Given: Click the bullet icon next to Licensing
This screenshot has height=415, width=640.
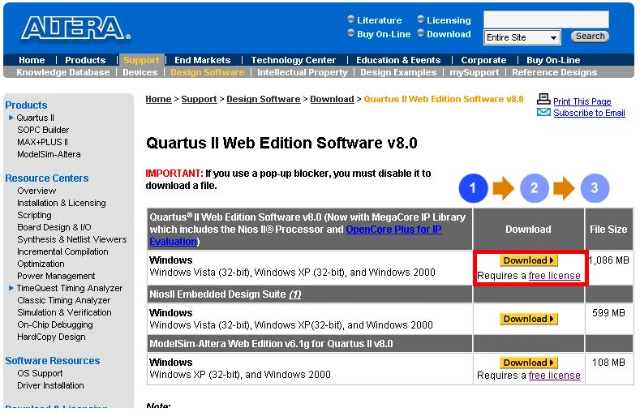Looking at the screenshot, I should point(421,19).
